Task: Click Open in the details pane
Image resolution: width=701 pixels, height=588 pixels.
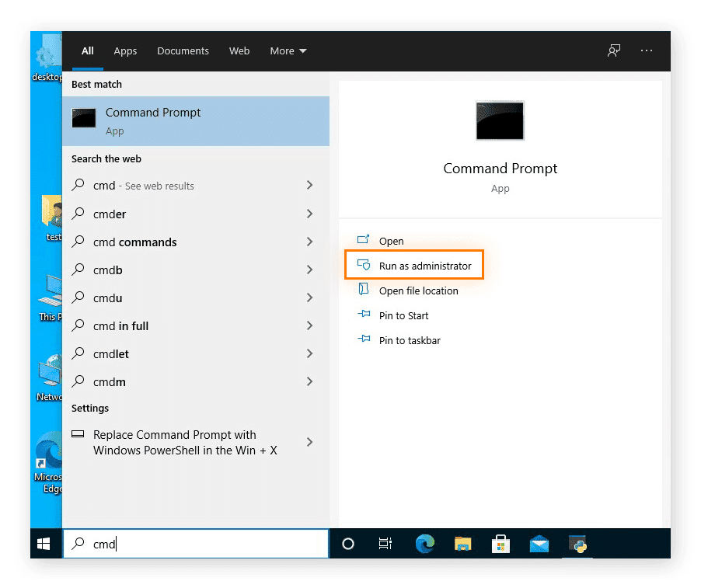Action: tap(391, 241)
